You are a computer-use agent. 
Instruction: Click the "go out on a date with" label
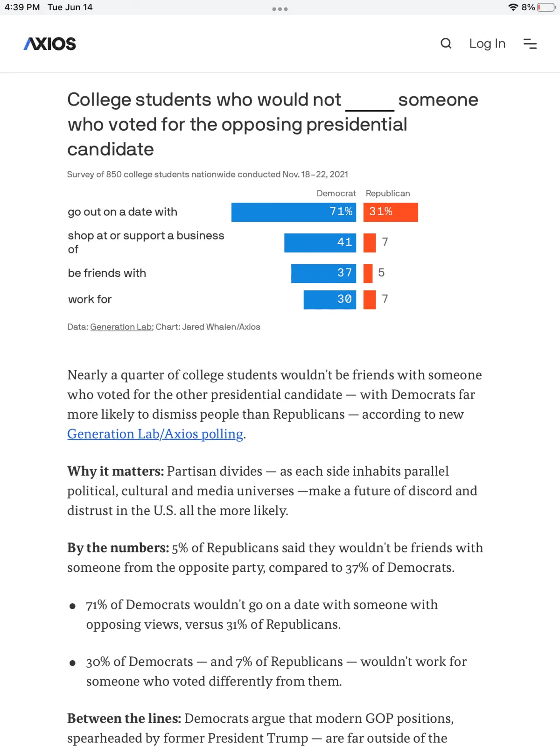122,212
